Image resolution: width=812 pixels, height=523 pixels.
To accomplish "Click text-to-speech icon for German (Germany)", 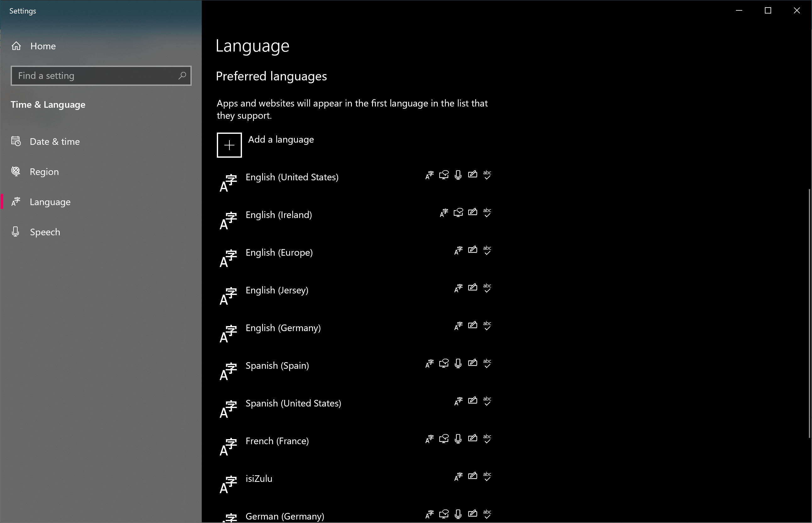I will coord(444,514).
